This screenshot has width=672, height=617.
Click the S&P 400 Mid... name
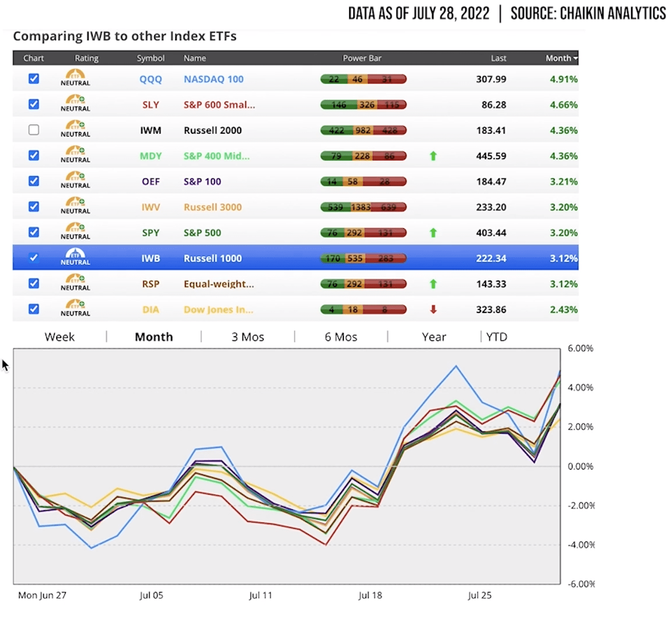tap(217, 156)
